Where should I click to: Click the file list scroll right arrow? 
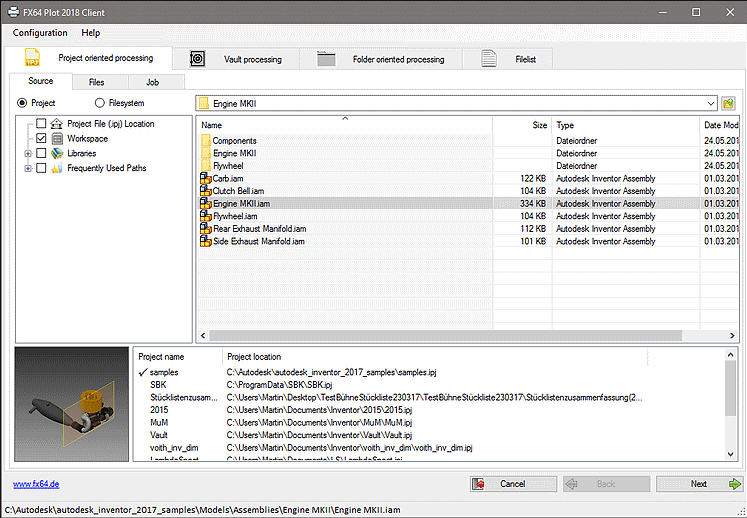pyautogui.click(x=732, y=335)
